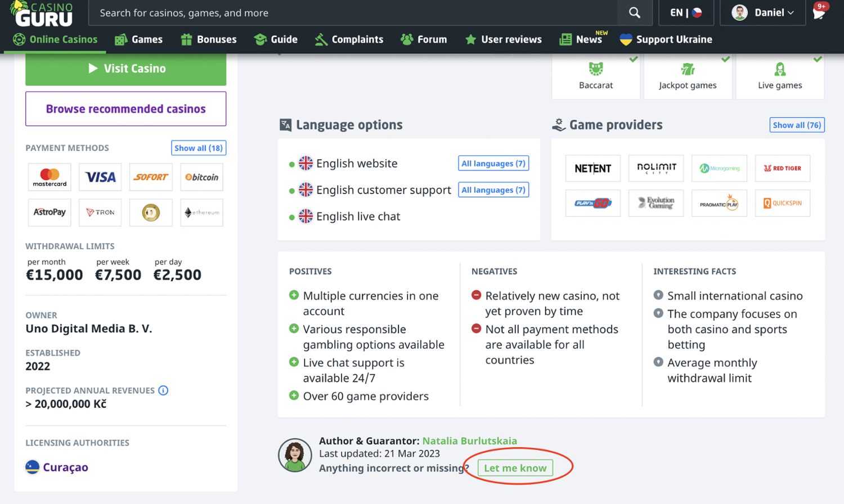Viewport: 844px width, 504px height.
Task: Click the Evolution Gaming provider logo
Action: pyautogui.click(x=656, y=203)
